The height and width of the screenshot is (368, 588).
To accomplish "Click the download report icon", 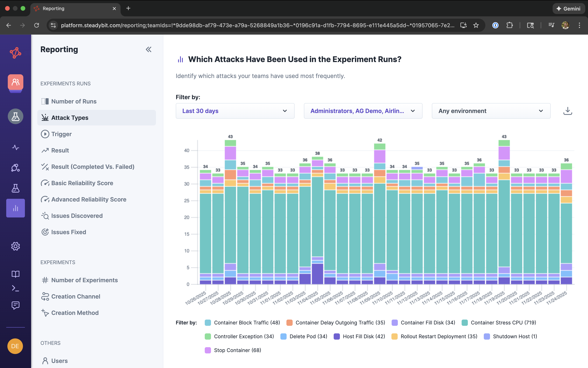I will (567, 111).
